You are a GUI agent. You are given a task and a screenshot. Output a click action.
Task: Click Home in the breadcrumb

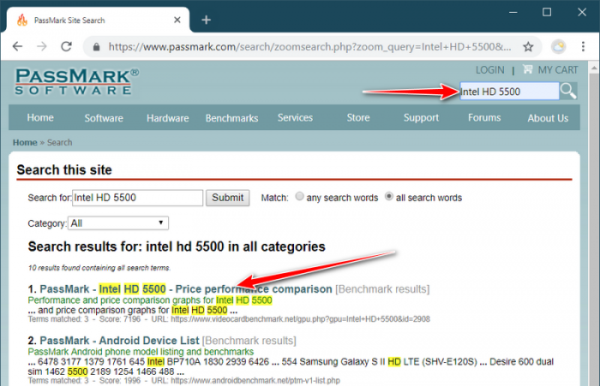25,142
